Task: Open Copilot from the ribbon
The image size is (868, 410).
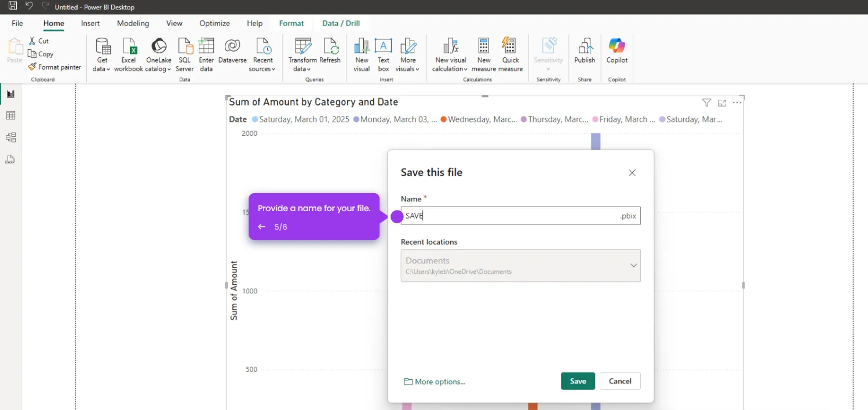Action: click(617, 51)
